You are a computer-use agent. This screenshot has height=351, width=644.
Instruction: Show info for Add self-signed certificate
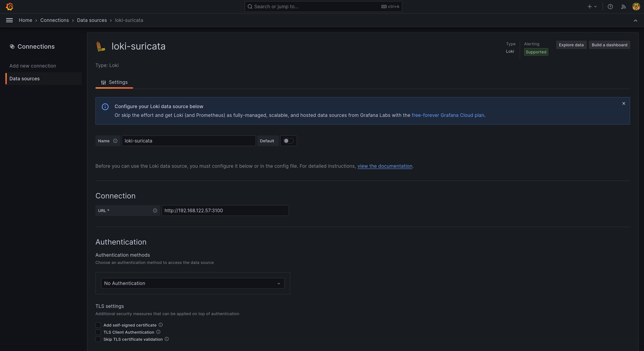tap(161, 325)
